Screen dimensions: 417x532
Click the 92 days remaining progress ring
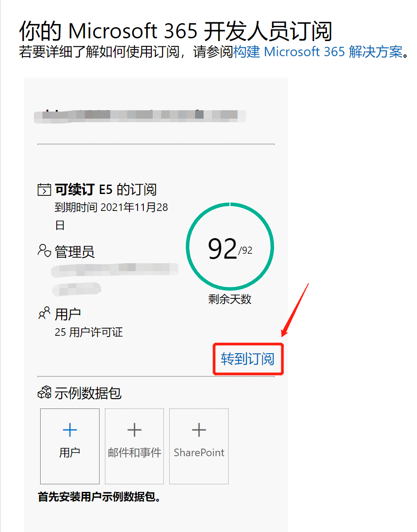pos(230,247)
